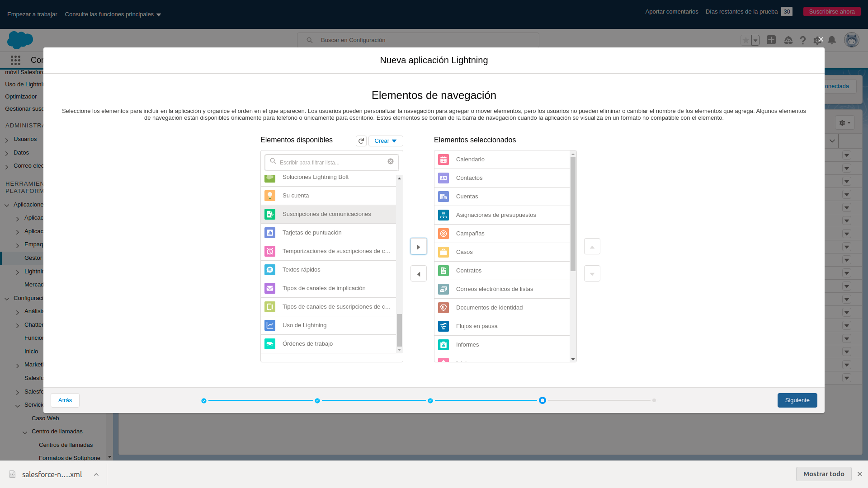Image resolution: width=868 pixels, height=488 pixels.
Task: Expand the Centro de llamadas section
Action: pyautogui.click(x=24, y=432)
